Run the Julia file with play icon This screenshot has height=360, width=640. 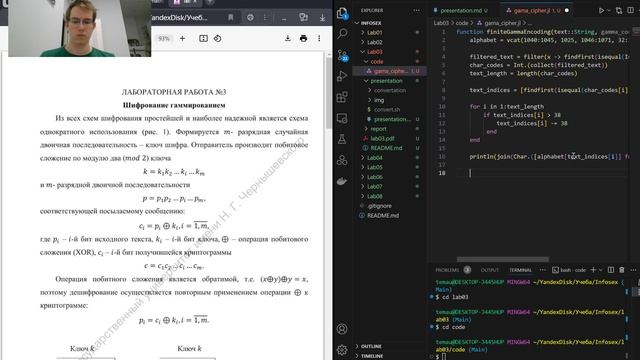click(x=601, y=10)
